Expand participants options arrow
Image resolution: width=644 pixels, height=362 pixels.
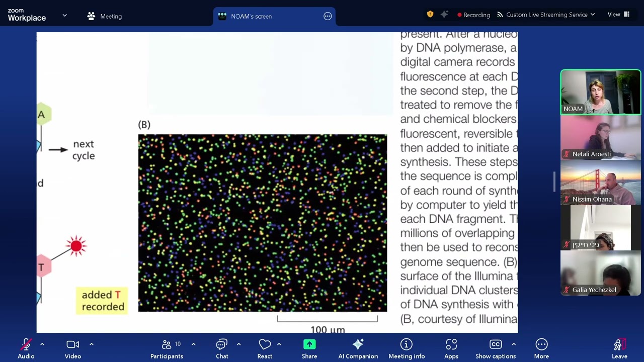[x=193, y=344]
